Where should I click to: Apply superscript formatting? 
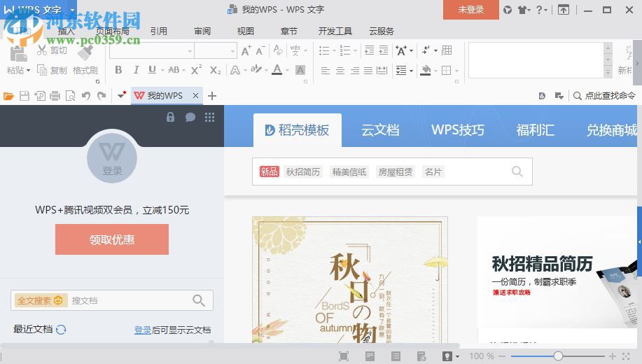click(196, 70)
